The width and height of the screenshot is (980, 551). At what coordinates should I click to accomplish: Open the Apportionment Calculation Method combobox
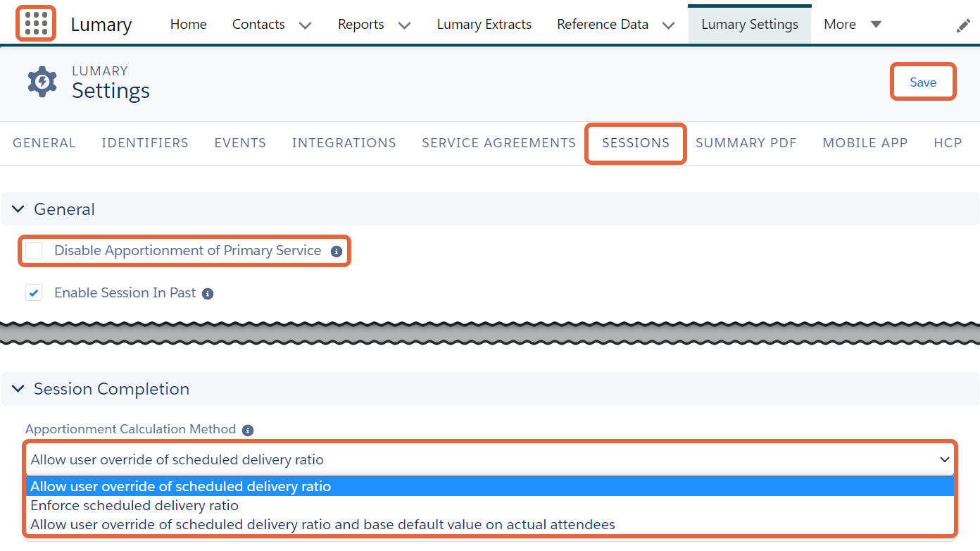(490, 460)
